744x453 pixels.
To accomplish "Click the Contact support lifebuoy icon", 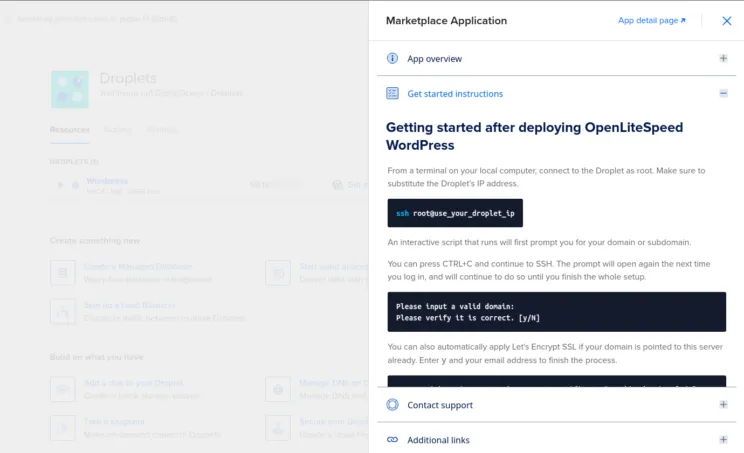I will [x=393, y=405].
